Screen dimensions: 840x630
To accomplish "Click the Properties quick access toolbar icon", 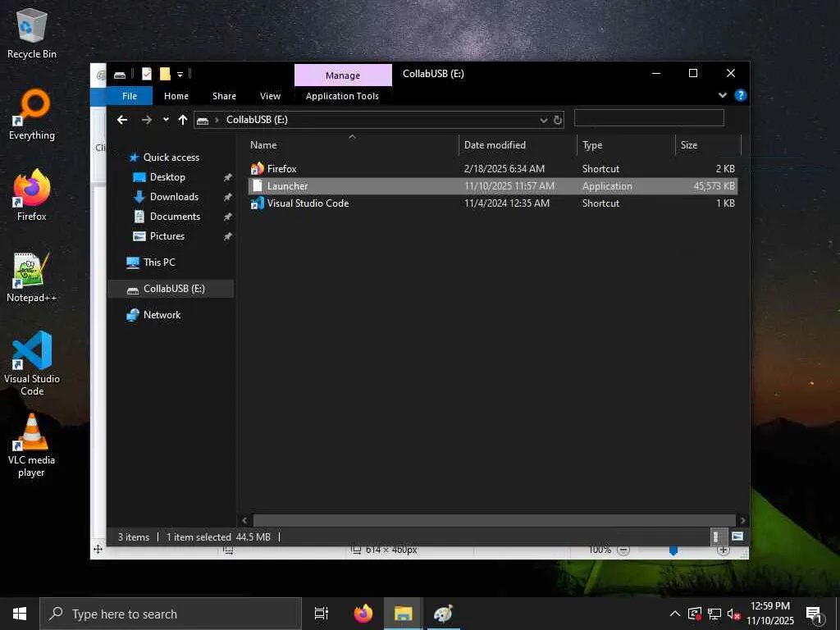I will (147, 74).
